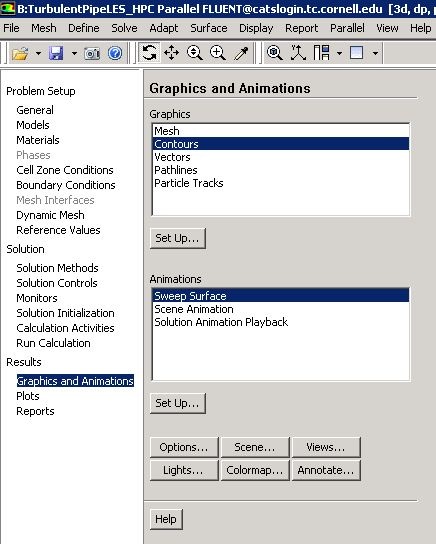Select the zoom in/out magnifier tool
The width and height of the screenshot is (436, 544).
pos(195,53)
